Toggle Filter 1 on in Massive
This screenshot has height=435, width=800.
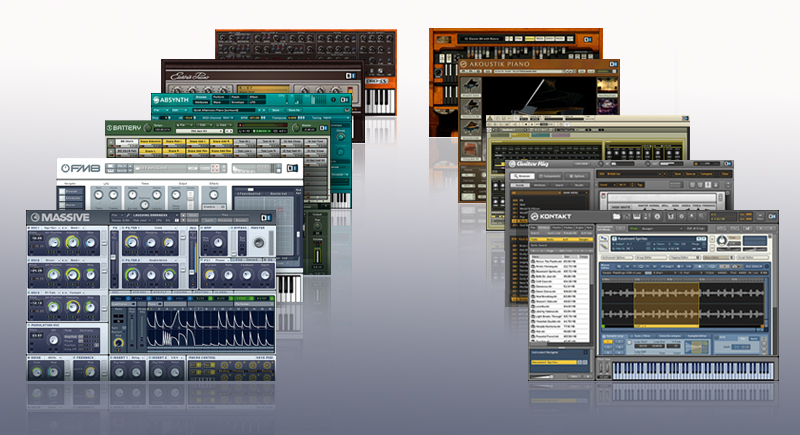(123, 228)
